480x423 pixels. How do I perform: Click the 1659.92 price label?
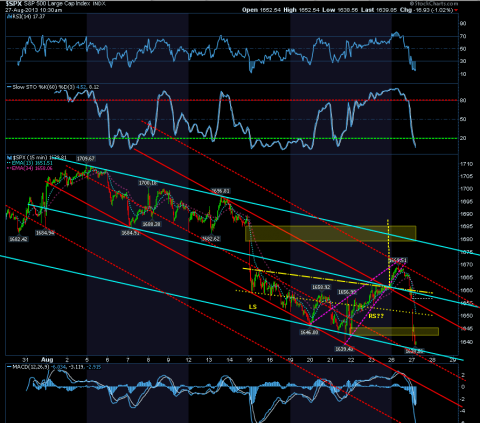coord(321,287)
